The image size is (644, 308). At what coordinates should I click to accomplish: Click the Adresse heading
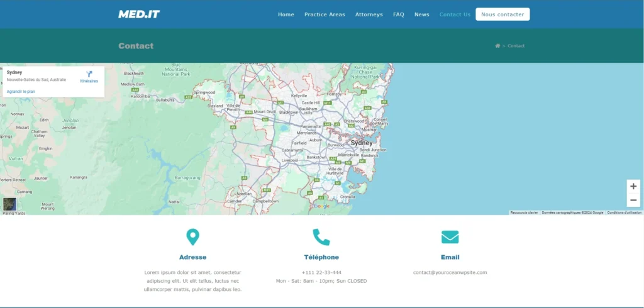click(x=192, y=258)
